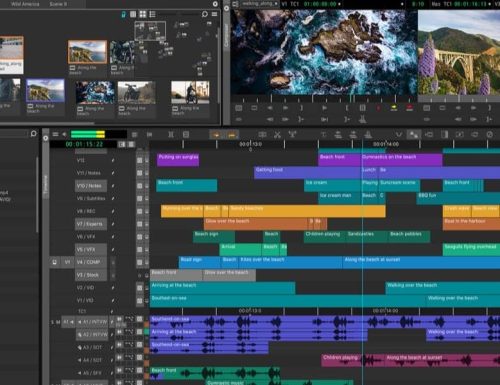Select the Ice cream man clip
Image resolution: width=500 pixels, height=385 pixels.
point(340,198)
